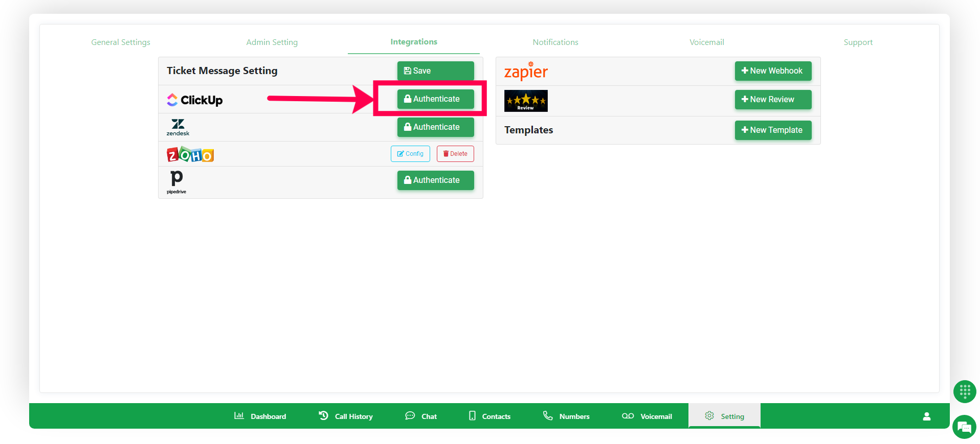Click the Zendesk logo
Image resolution: width=980 pixels, height=444 pixels.
[x=177, y=127]
